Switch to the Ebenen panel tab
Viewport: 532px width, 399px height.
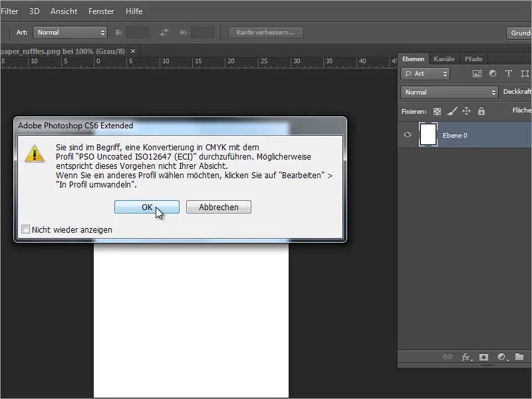tap(413, 59)
